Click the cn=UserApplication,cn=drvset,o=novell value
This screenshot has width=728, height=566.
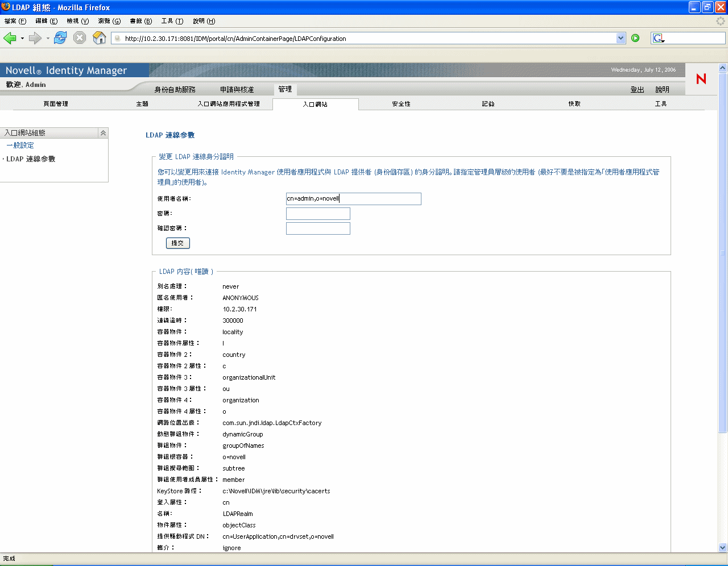coord(278,536)
